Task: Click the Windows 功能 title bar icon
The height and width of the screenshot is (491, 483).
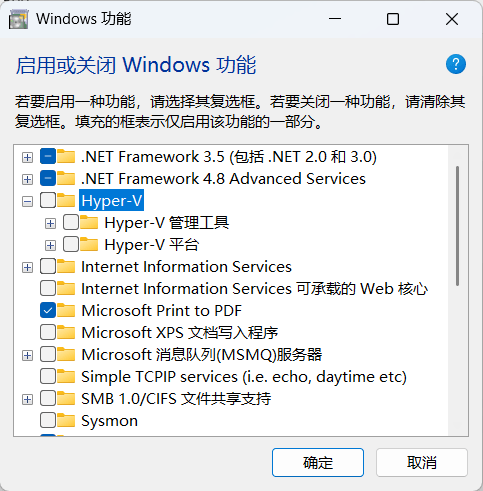Action: pos(18,19)
